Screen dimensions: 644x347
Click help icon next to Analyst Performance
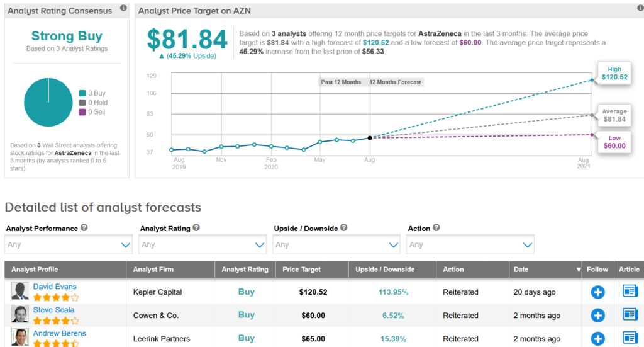coord(84,228)
